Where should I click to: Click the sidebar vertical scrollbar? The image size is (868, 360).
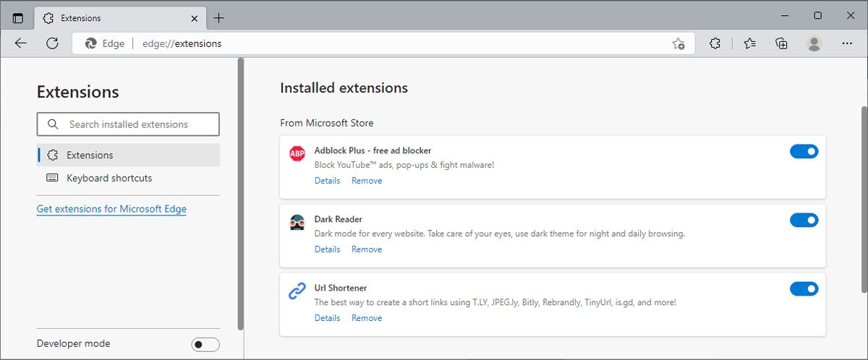(x=241, y=195)
